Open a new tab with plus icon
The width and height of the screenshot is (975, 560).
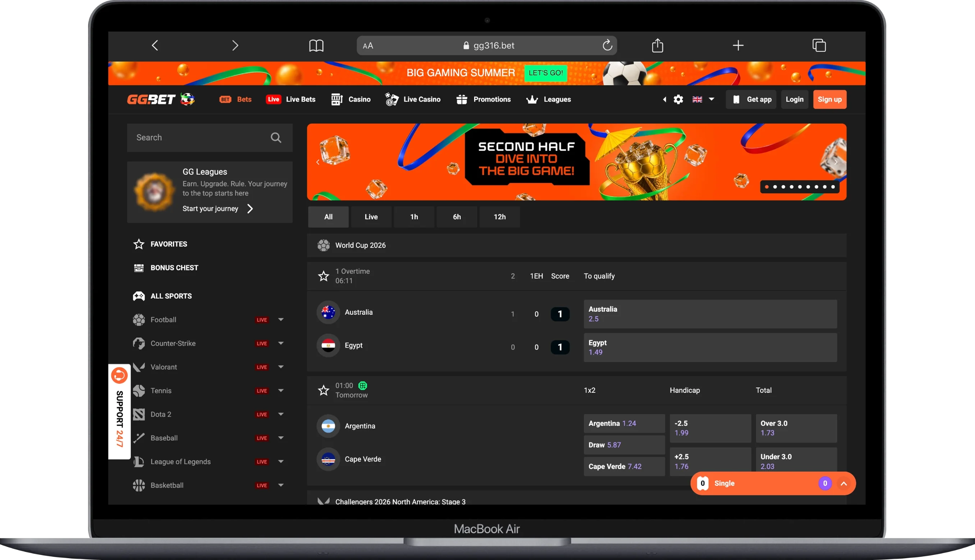[x=738, y=45]
